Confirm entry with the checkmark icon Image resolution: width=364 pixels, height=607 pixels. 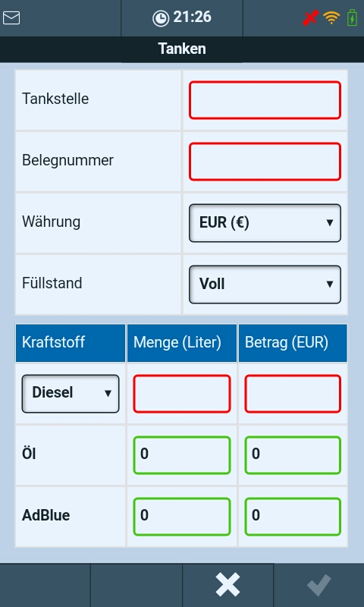coord(319,584)
